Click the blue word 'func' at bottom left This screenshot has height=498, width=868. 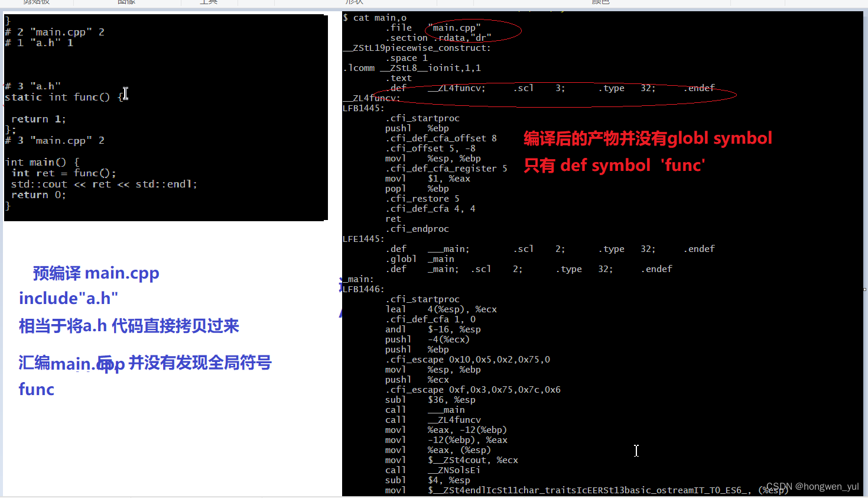pyautogui.click(x=37, y=389)
